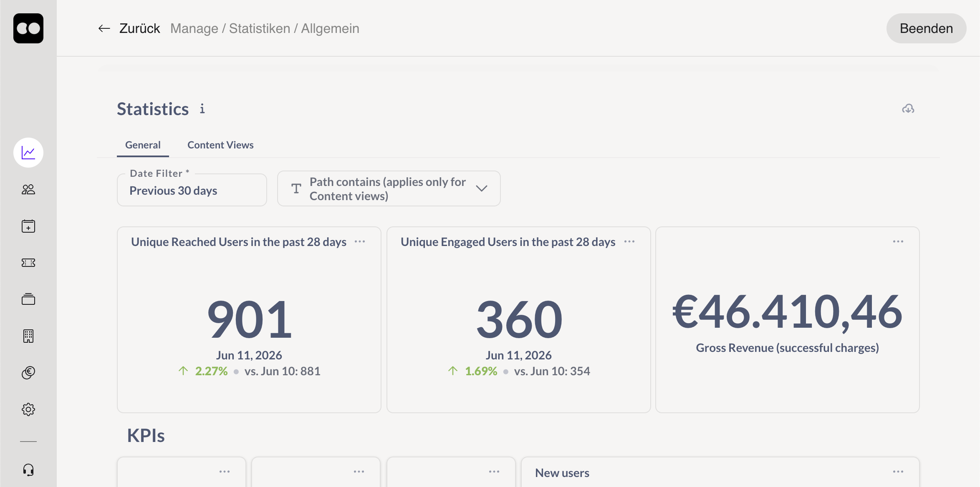This screenshot has width=980, height=487.
Task: Open the headset support icon in sidebar
Action: pos(28,470)
